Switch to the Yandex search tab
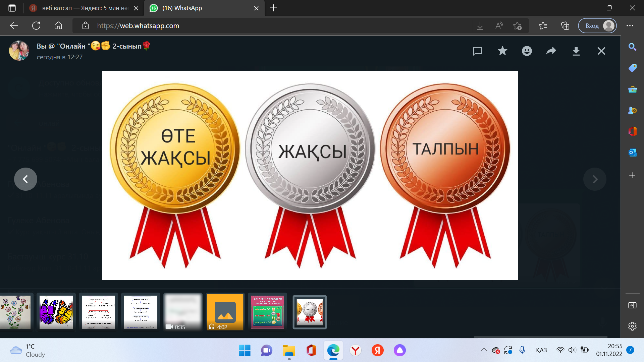The height and width of the screenshot is (362, 644). click(80, 8)
